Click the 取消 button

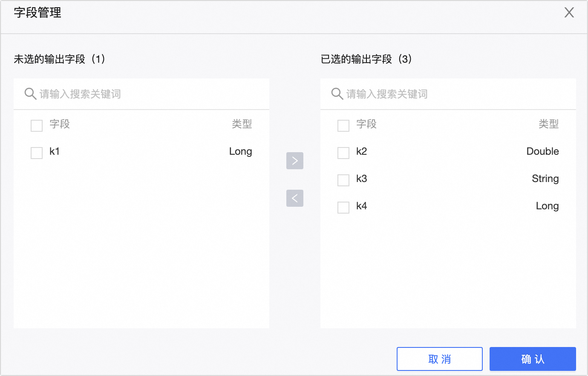coord(440,359)
